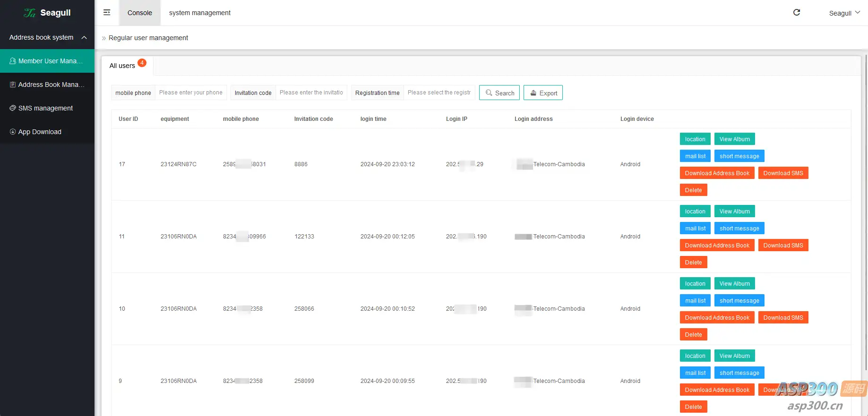
Task: Delete user ID 10
Action: point(694,335)
